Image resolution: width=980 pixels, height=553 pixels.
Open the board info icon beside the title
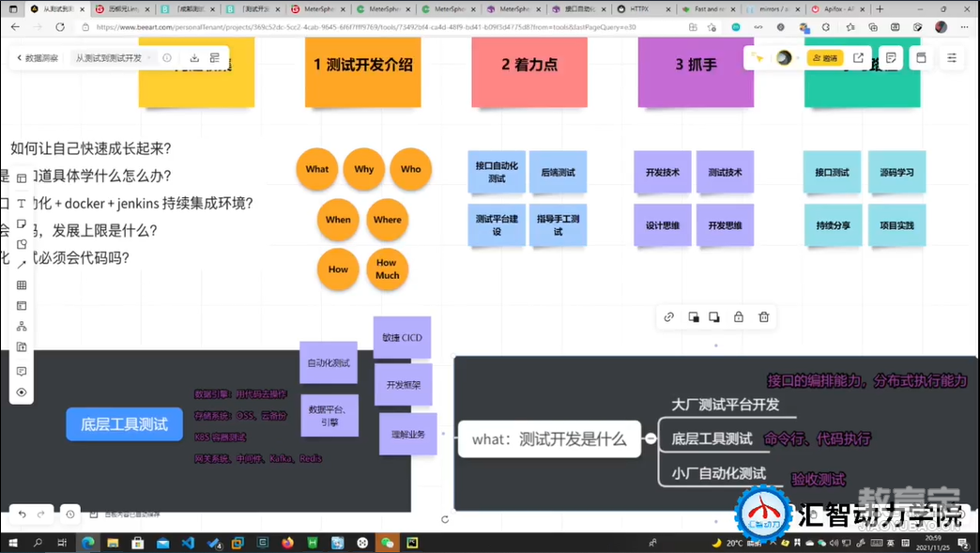[x=167, y=58]
